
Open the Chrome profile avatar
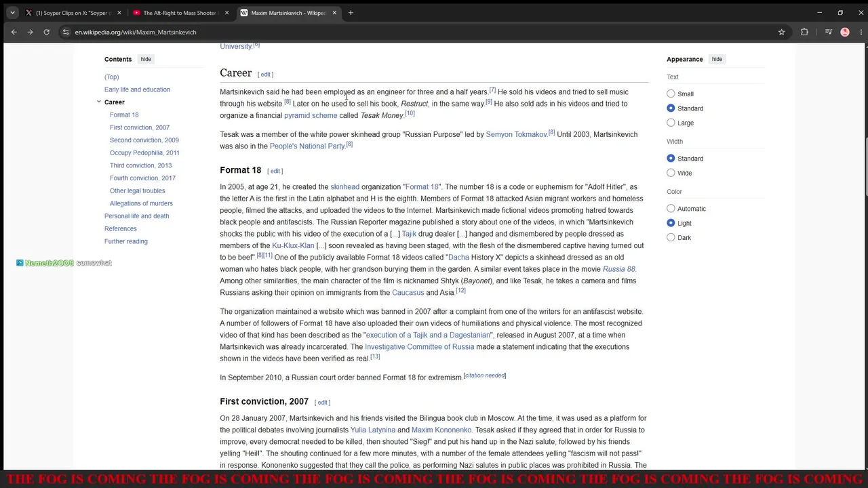click(845, 32)
